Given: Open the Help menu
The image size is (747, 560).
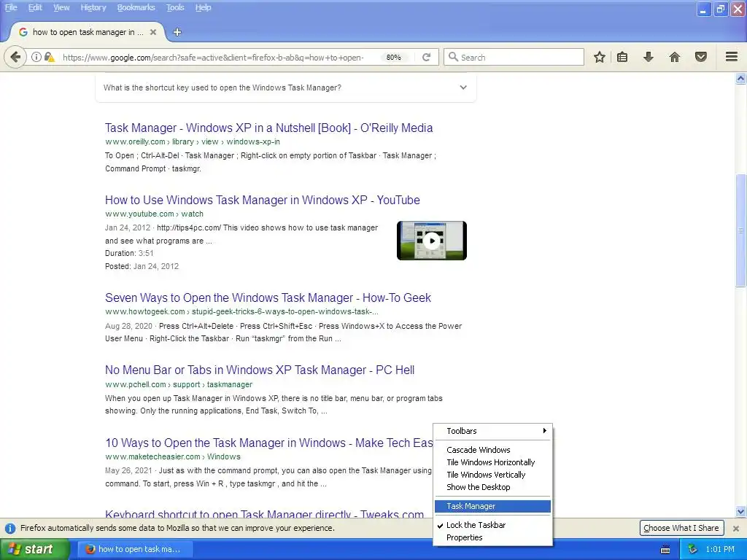Looking at the screenshot, I should click(204, 7).
